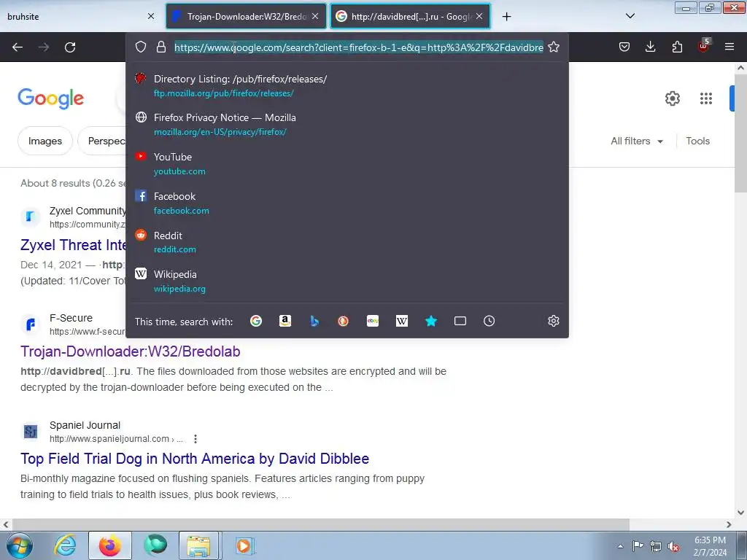Choose the YouTube suggestion
The image size is (747, 560).
tap(347, 164)
